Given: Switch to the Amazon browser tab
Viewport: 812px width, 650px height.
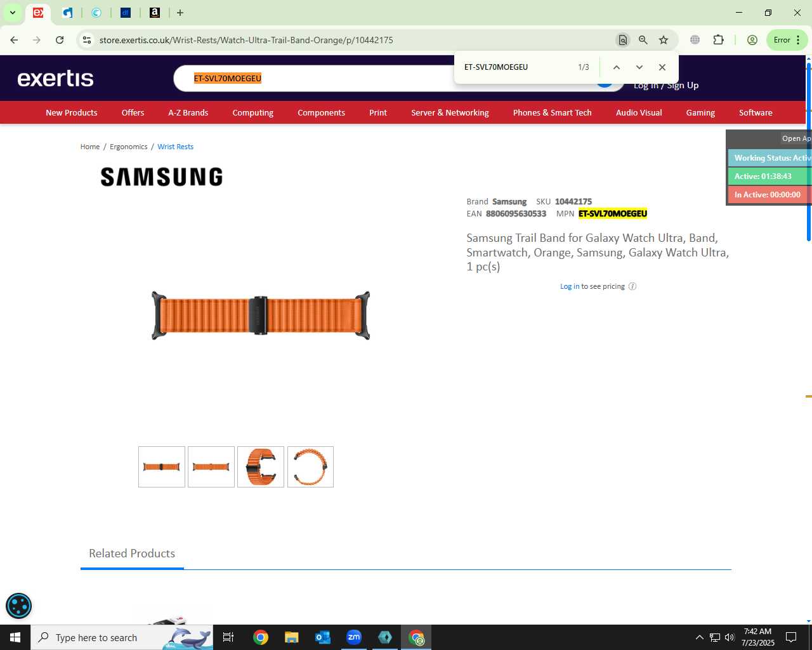Looking at the screenshot, I should click(x=155, y=13).
